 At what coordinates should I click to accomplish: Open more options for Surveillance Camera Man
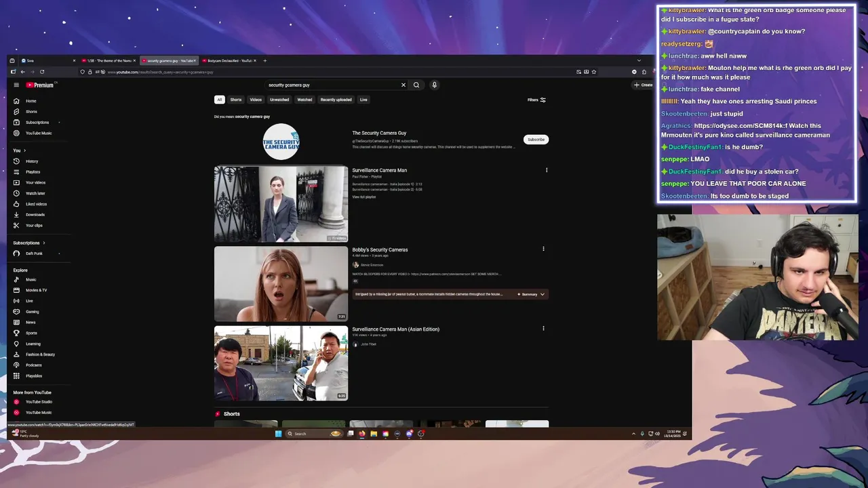547,170
